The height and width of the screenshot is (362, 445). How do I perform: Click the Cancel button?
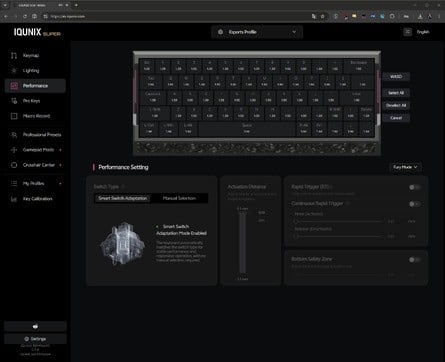pyautogui.click(x=396, y=118)
